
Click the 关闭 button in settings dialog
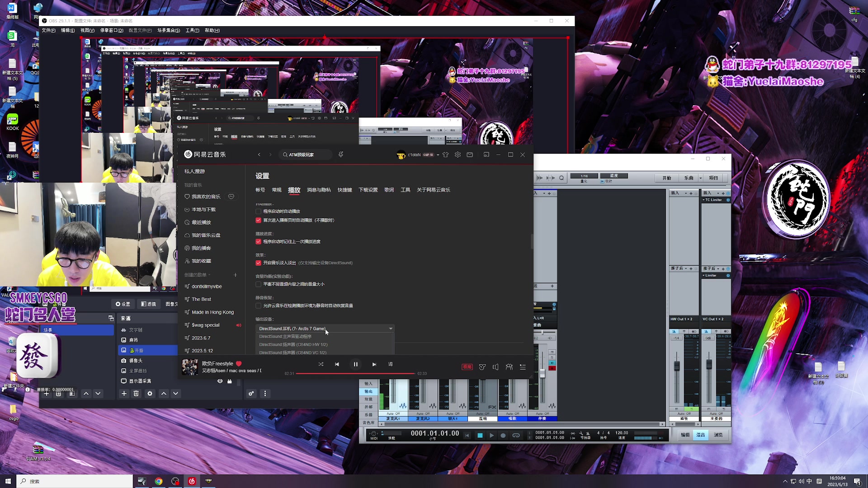[x=522, y=155]
